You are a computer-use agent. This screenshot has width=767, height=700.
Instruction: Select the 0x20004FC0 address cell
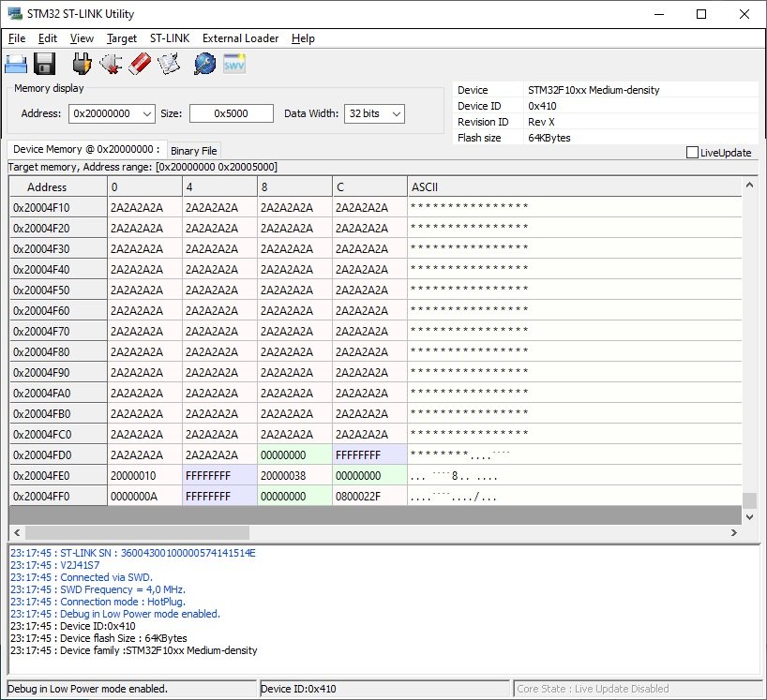click(x=58, y=434)
